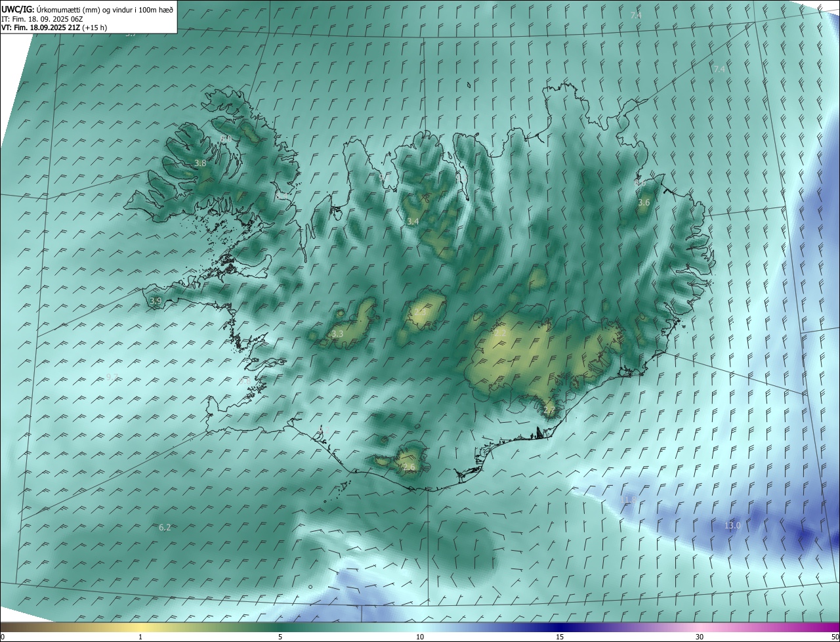Click the 50 label on the color scale
This screenshot has width=840, height=642.
[835, 637]
